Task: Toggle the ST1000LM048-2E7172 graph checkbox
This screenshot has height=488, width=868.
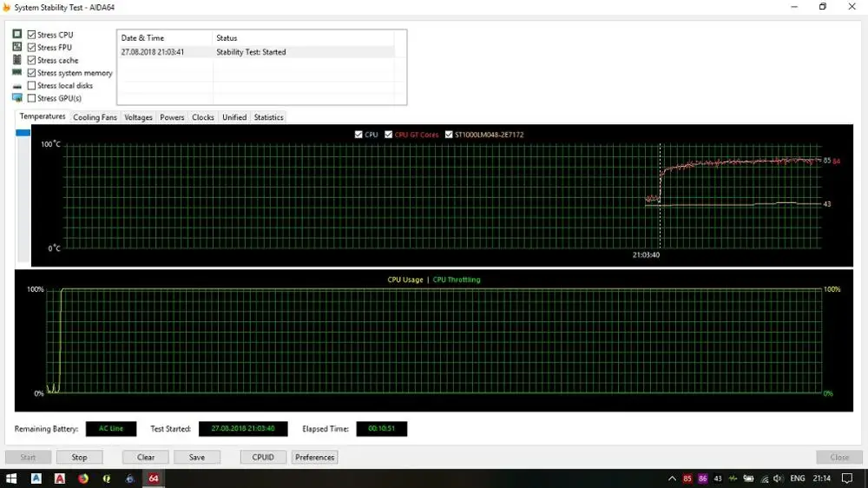Action: click(x=449, y=135)
